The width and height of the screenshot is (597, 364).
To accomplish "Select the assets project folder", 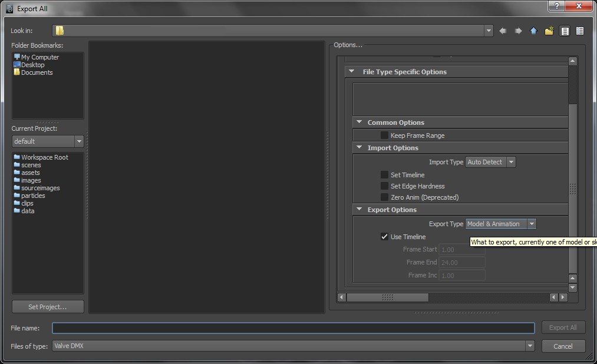I will (x=27, y=173).
